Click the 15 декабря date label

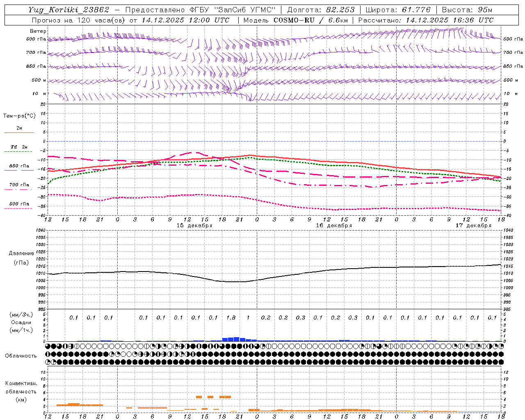(x=194, y=226)
